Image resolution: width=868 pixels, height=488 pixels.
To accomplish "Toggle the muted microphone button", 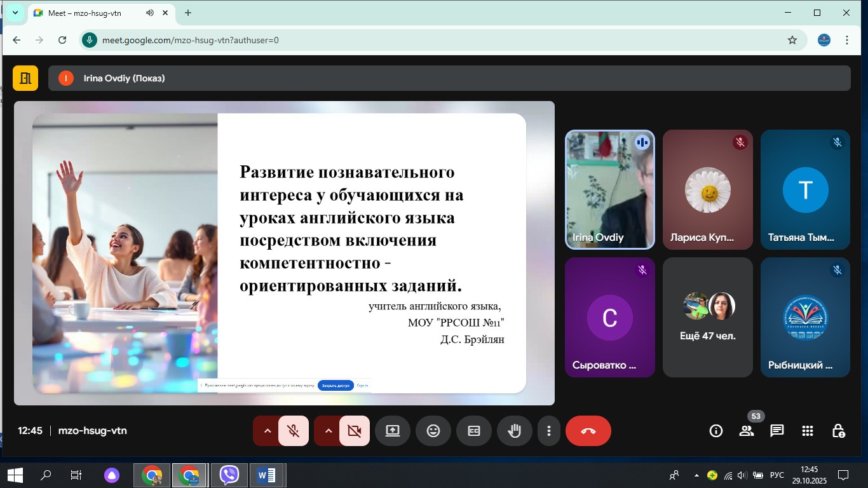I will click(x=293, y=431).
